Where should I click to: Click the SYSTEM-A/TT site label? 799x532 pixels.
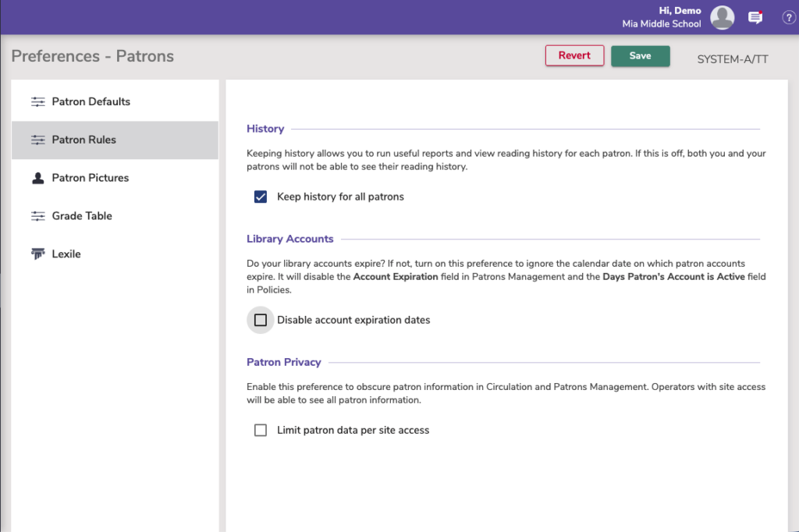[x=732, y=59]
